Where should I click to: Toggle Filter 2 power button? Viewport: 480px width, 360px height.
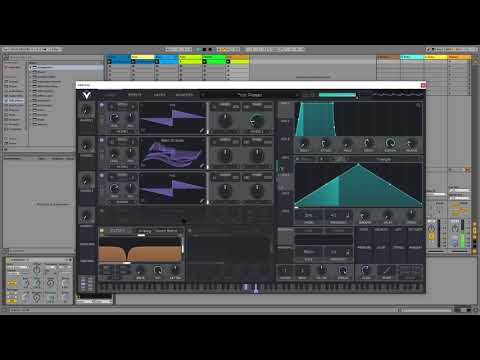190,230
